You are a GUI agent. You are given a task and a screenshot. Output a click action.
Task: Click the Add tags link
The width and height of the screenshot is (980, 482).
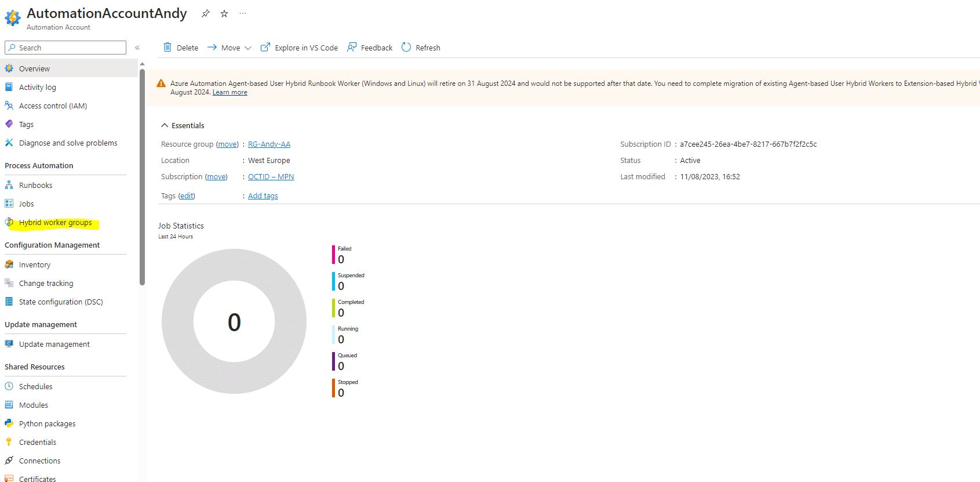coord(263,196)
